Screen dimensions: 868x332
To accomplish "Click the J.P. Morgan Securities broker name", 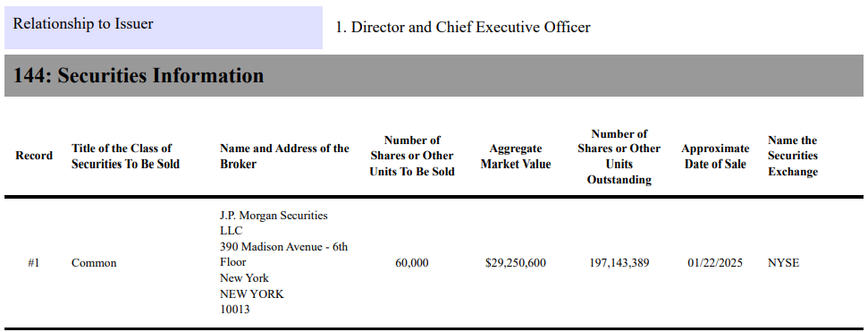I will tap(274, 224).
